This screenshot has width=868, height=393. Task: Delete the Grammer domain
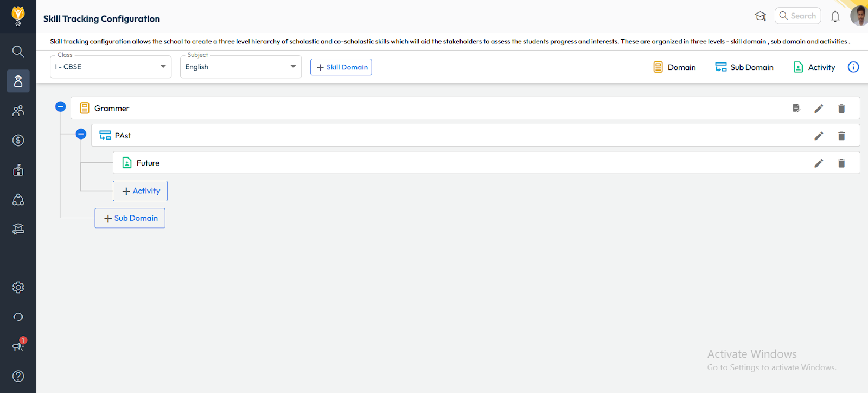click(x=841, y=109)
